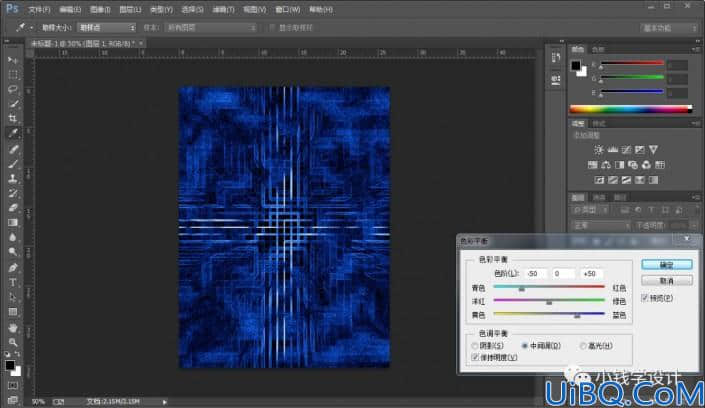Select the Eraser tool
Image resolution: width=705 pixels, height=408 pixels.
[13, 208]
